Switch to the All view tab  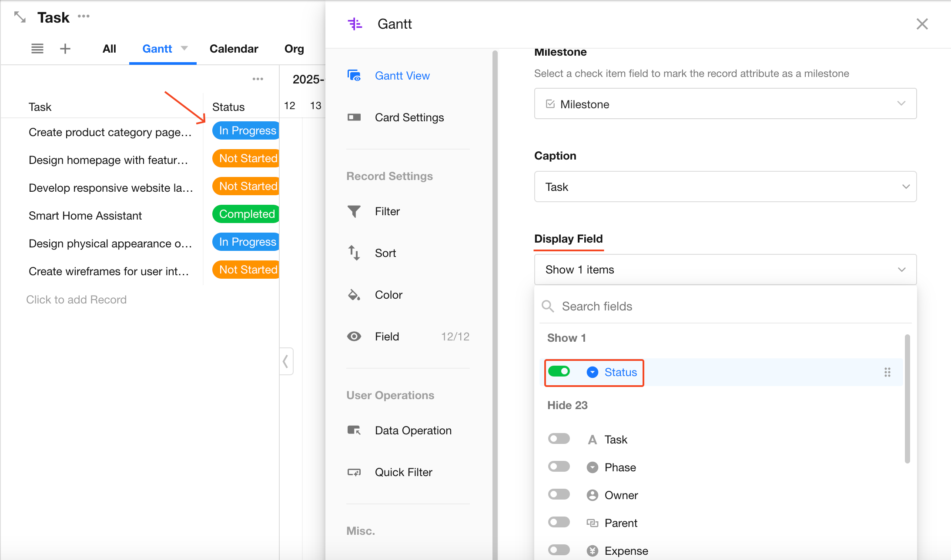tap(109, 49)
